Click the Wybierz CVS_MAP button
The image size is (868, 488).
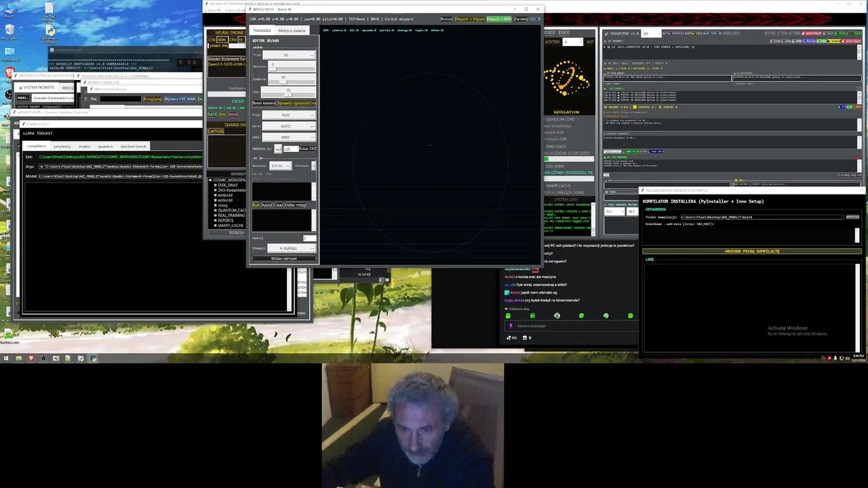click(180, 99)
